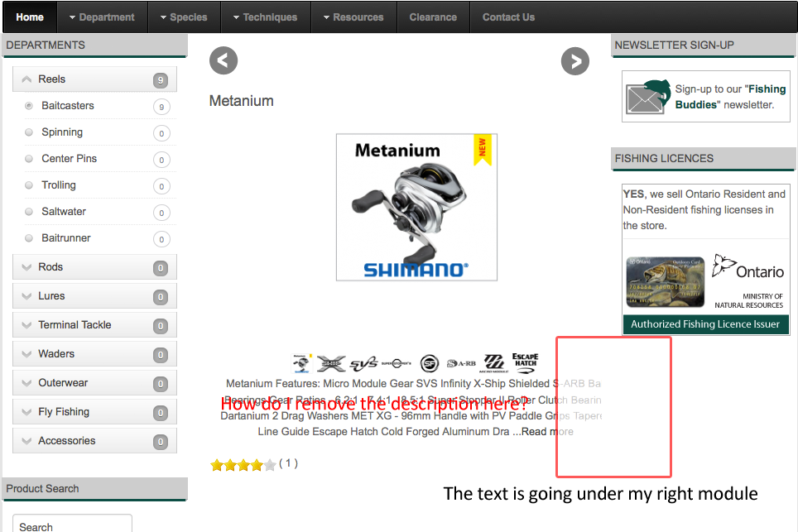Open the Metanium product title
This screenshot has width=798, height=532.
[241, 101]
